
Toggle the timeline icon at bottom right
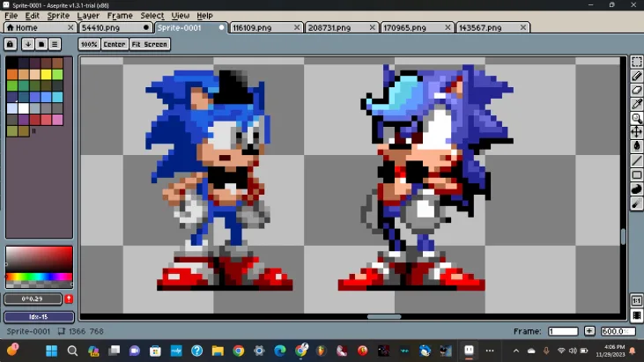[636, 315]
